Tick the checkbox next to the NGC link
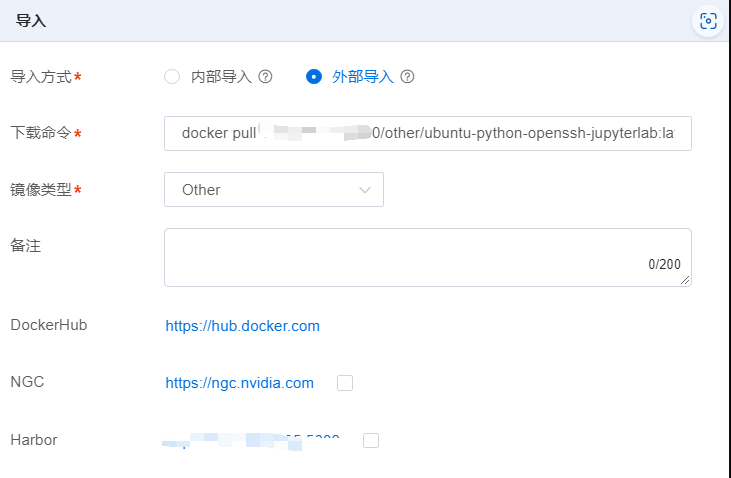The image size is (731, 478). [345, 383]
